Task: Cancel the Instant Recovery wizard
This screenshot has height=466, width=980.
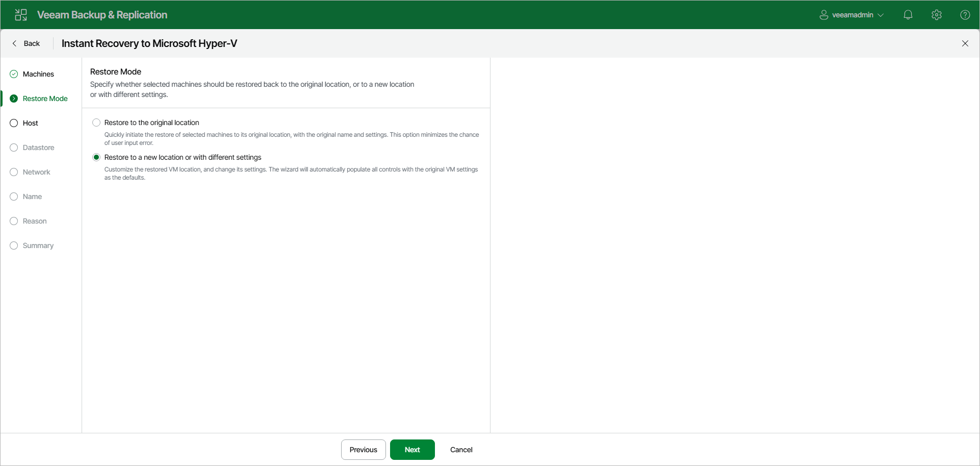Action: tap(460, 450)
